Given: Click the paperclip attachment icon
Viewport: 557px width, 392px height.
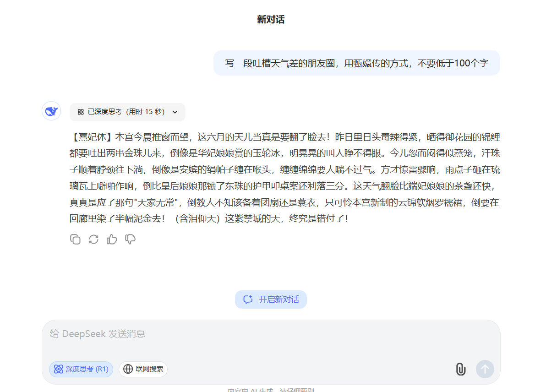Looking at the screenshot, I should pyautogui.click(x=460, y=369).
